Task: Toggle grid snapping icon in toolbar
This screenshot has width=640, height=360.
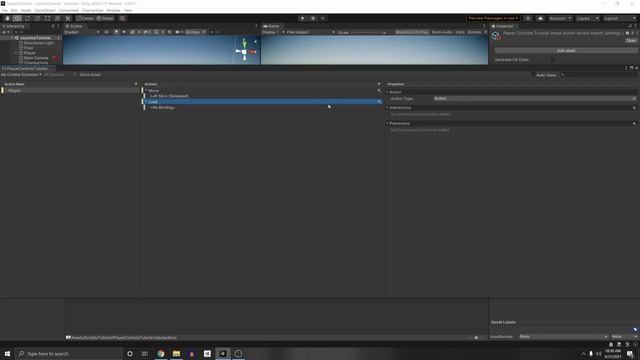Action: click(122, 18)
